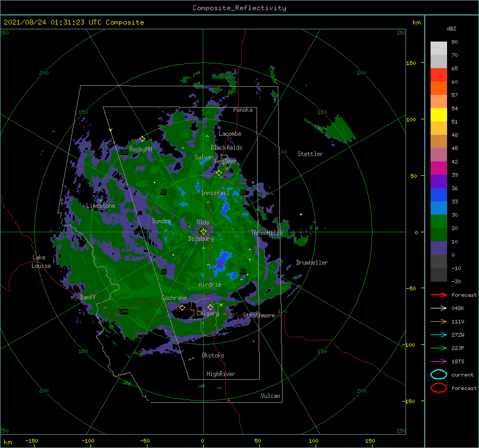Click yellow diamond marker near RockyMH
Image resolution: width=479 pixels, height=448 pixels.
[x=142, y=139]
